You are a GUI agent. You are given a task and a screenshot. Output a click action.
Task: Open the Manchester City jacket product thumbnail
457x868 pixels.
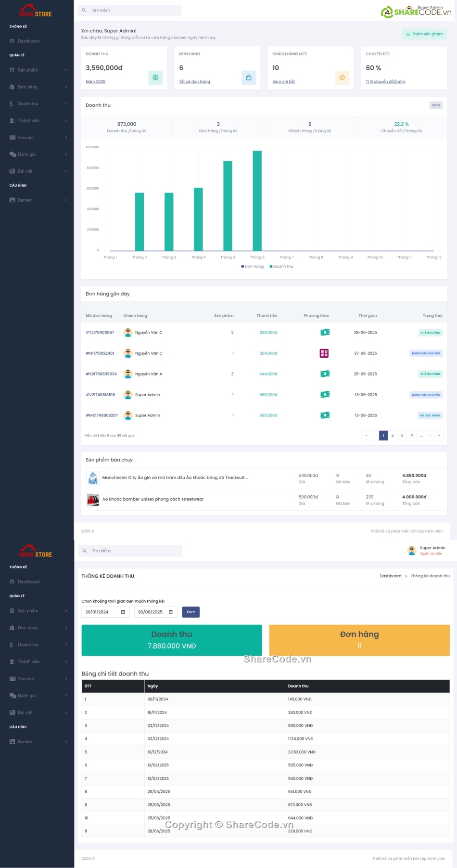(x=93, y=478)
